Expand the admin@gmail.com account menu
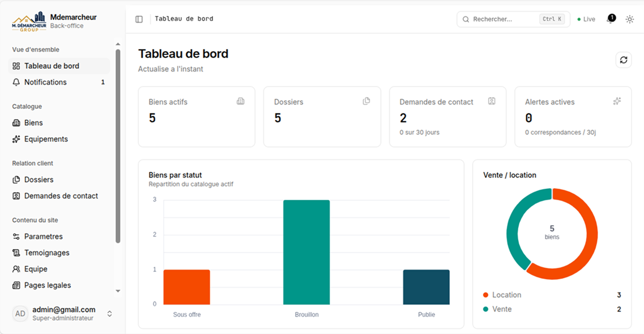This screenshot has width=644, height=334. click(63, 314)
